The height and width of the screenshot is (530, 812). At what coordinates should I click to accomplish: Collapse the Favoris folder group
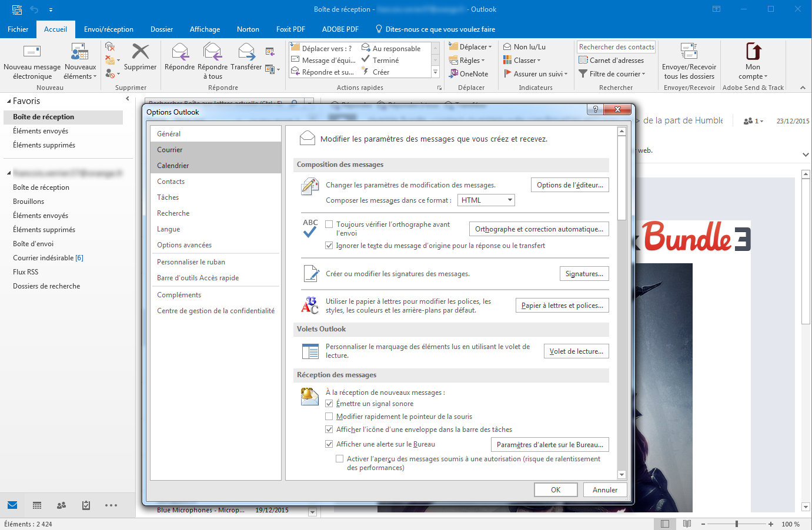tap(9, 102)
